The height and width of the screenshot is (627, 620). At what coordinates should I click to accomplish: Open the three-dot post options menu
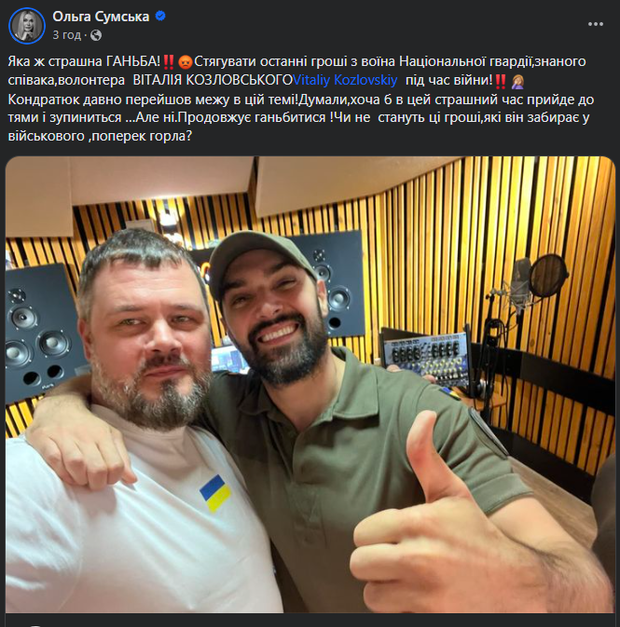point(595,24)
